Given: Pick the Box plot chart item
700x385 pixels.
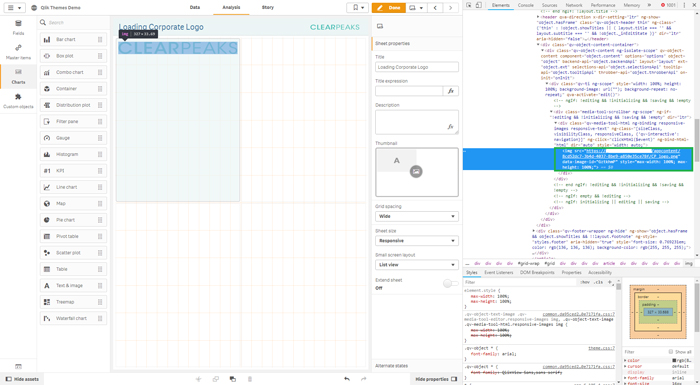Looking at the screenshot, I should (x=73, y=56).
